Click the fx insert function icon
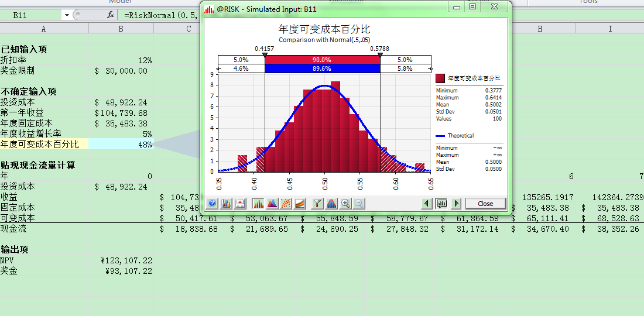644x316 pixels. tap(111, 15)
